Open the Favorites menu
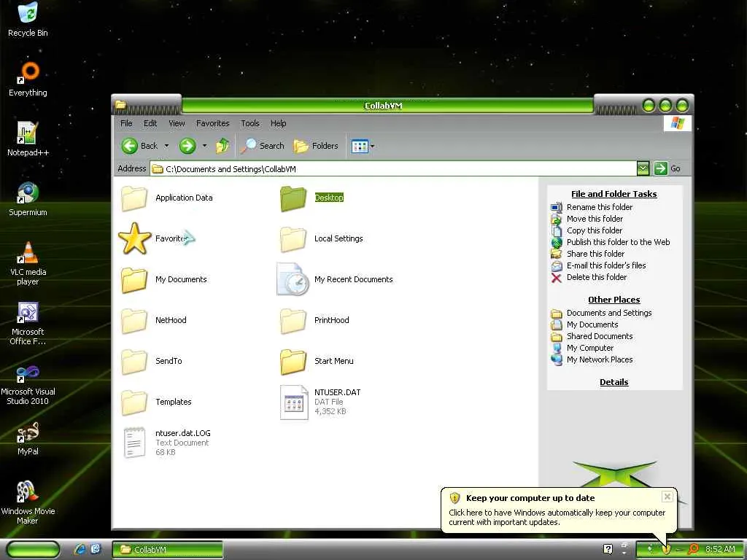This screenshot has height=560, width=747. 212,123
